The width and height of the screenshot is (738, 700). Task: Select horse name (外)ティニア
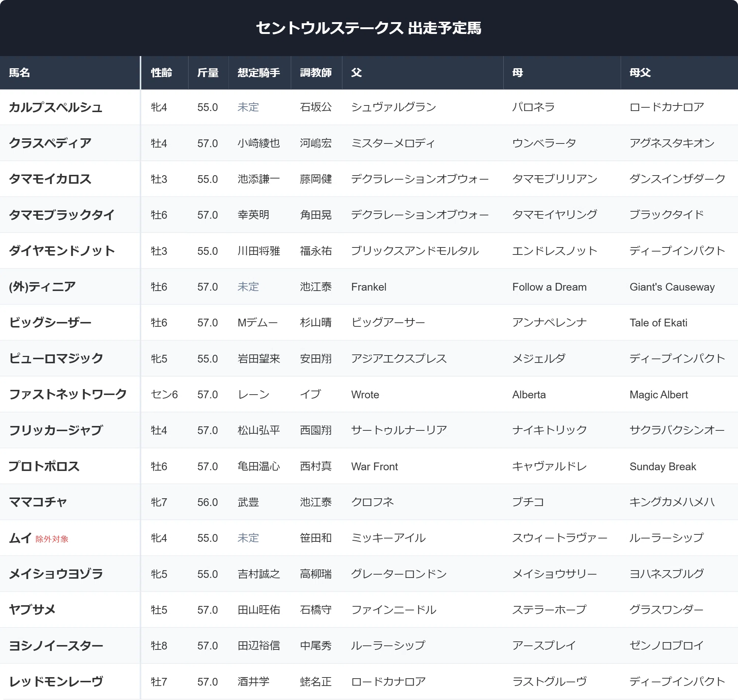point(42,287)
